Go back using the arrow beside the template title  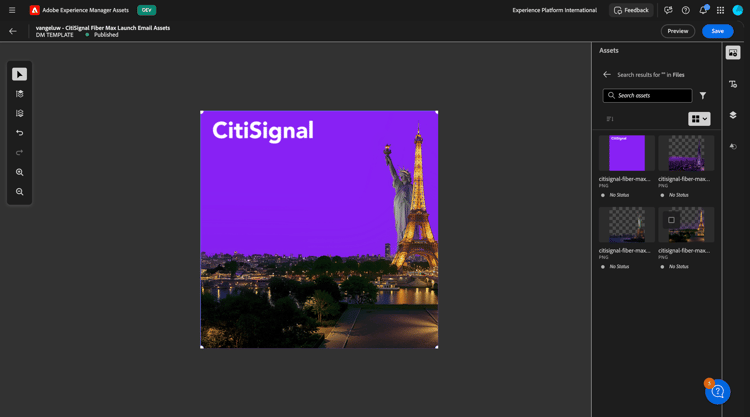13,32
